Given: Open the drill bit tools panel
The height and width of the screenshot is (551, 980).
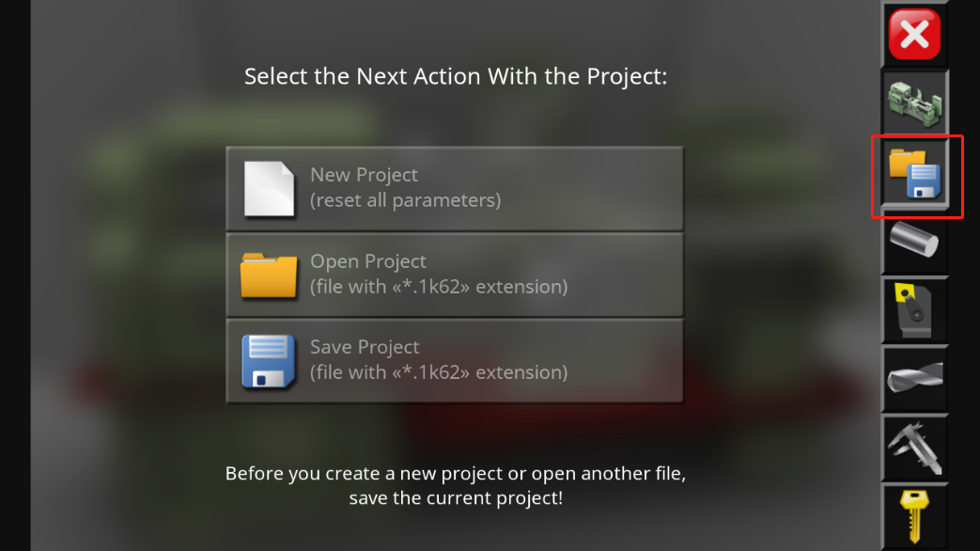Looking at the screenshot, I should click(914, 379).
